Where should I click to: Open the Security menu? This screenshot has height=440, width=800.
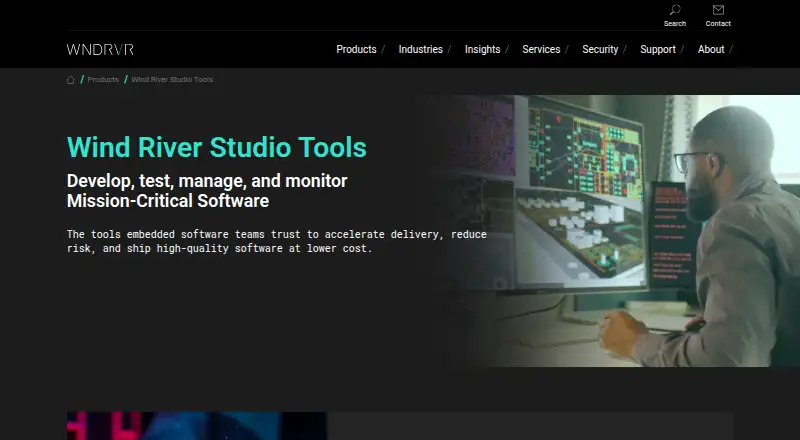[600, 50]
